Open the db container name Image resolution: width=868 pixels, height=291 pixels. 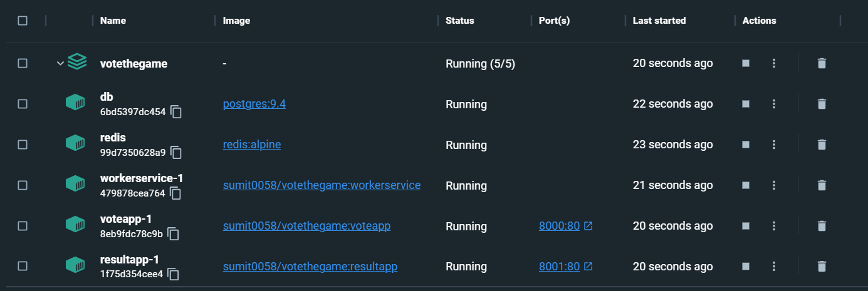click(x=107, y=97)
